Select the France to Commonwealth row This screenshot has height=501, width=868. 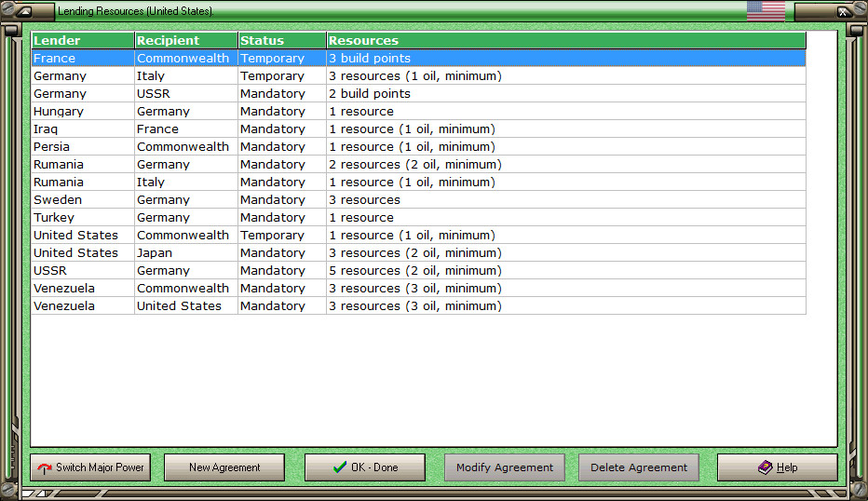(x=418, y=58)
